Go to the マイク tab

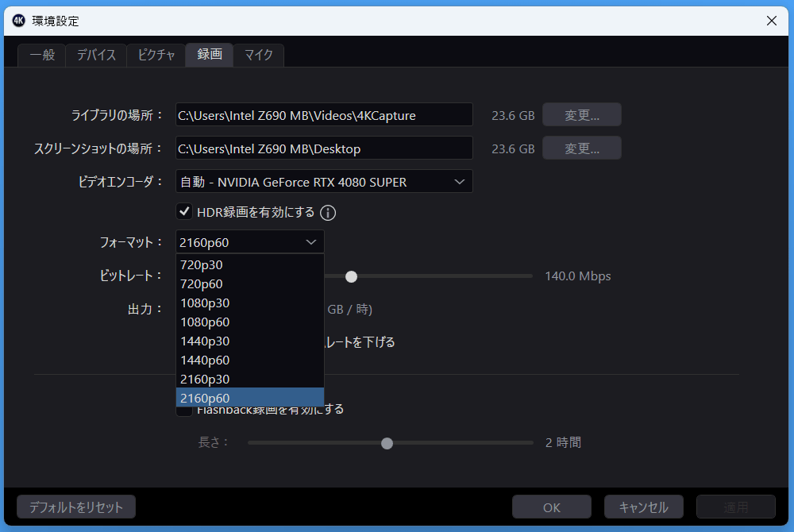point(258,55)
